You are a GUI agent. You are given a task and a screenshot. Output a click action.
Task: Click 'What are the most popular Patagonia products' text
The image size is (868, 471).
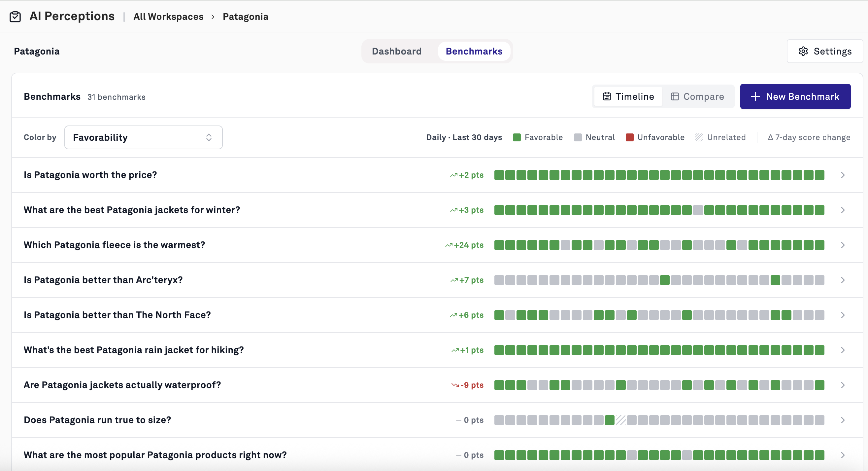click(x=155, y=455)
